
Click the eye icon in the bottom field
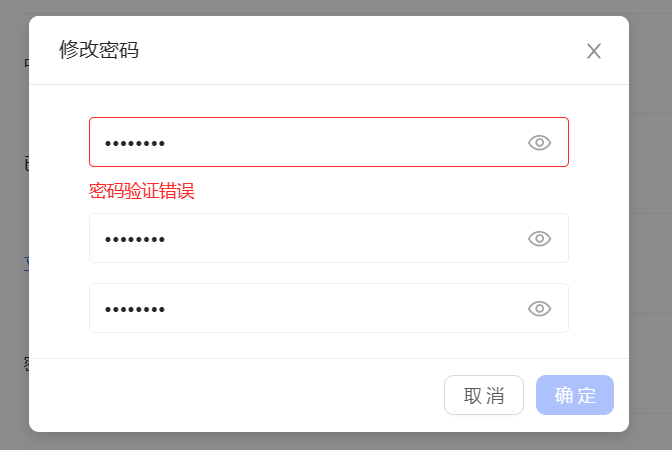tap(539, 308)
